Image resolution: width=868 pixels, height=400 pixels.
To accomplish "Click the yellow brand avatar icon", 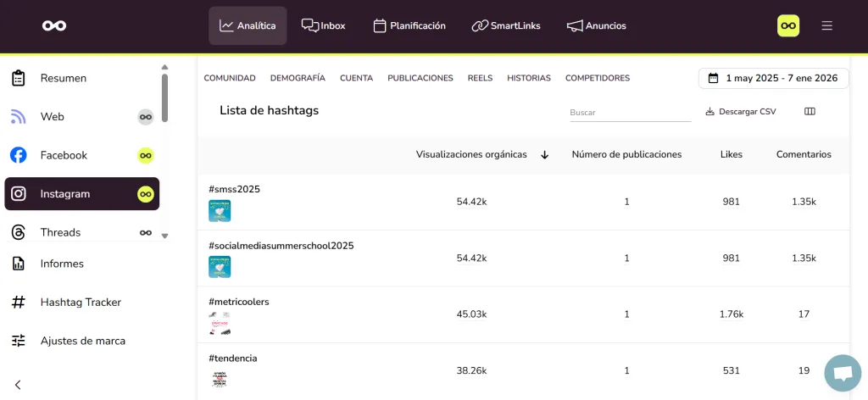I will pyautogui.click(x=788, y=25).
